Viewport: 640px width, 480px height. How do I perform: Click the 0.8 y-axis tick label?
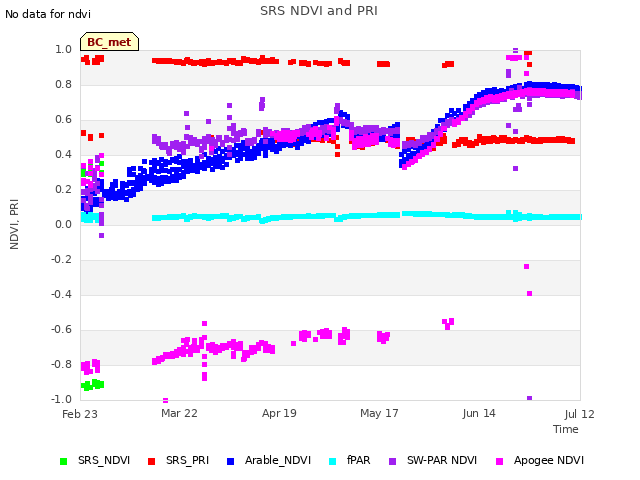click(63, 84)
